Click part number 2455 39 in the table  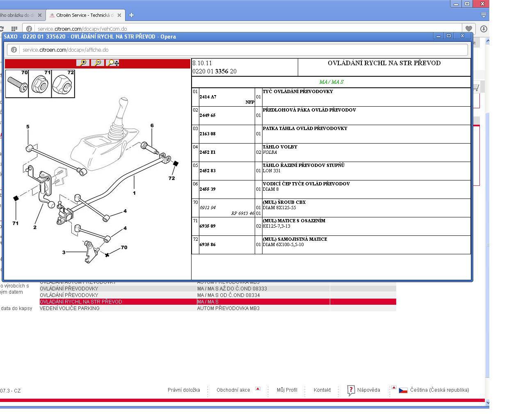207,189
